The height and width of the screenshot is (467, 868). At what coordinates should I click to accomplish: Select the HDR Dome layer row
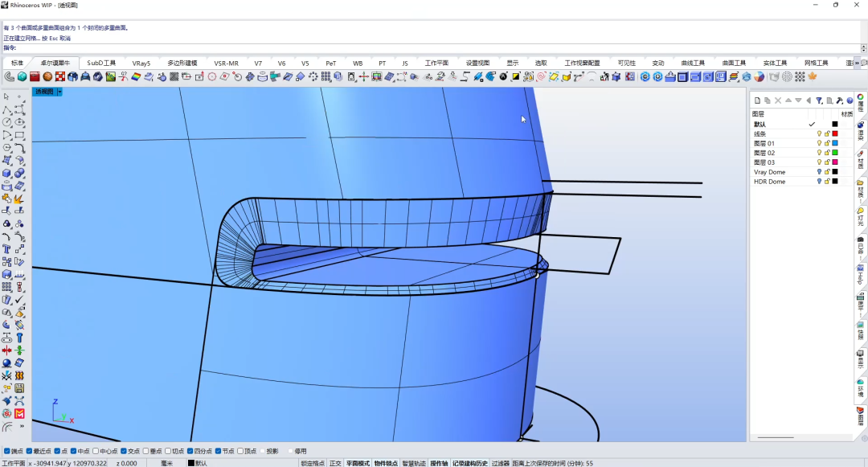click(x=801, y=182)
